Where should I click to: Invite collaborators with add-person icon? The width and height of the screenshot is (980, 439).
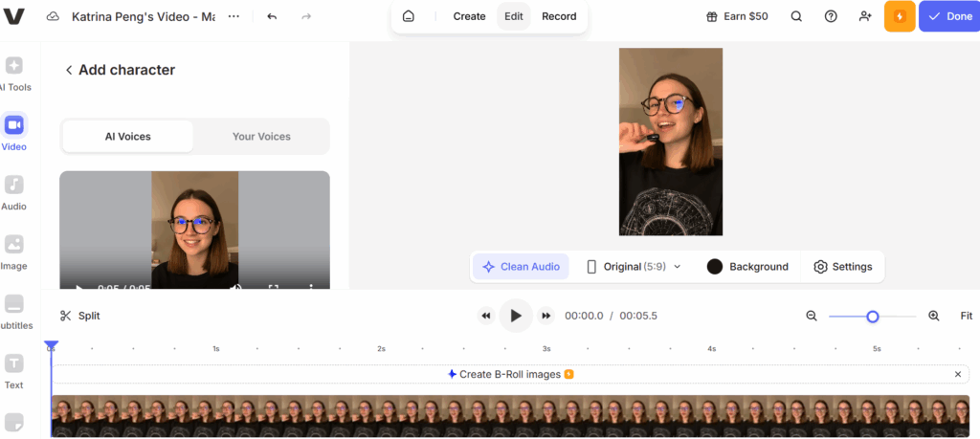click(x=865, y=17)
